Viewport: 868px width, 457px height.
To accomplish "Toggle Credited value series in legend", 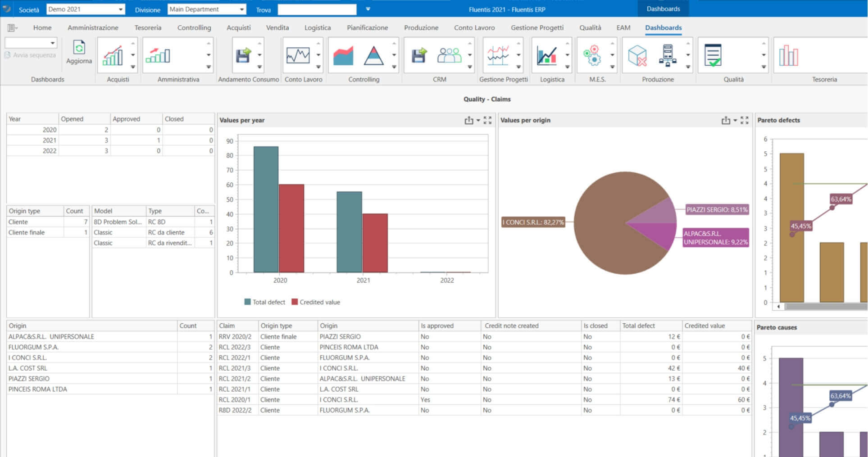I will [x=316, y=302].
